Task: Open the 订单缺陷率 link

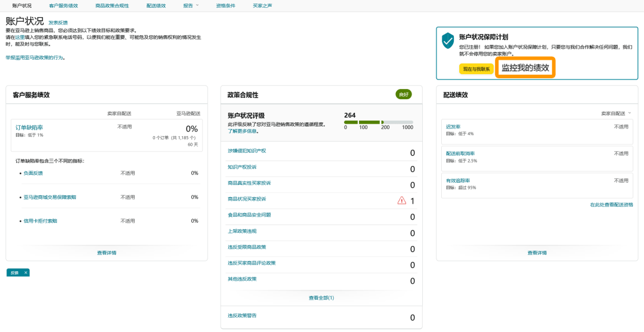Action: tap(29, 127)
